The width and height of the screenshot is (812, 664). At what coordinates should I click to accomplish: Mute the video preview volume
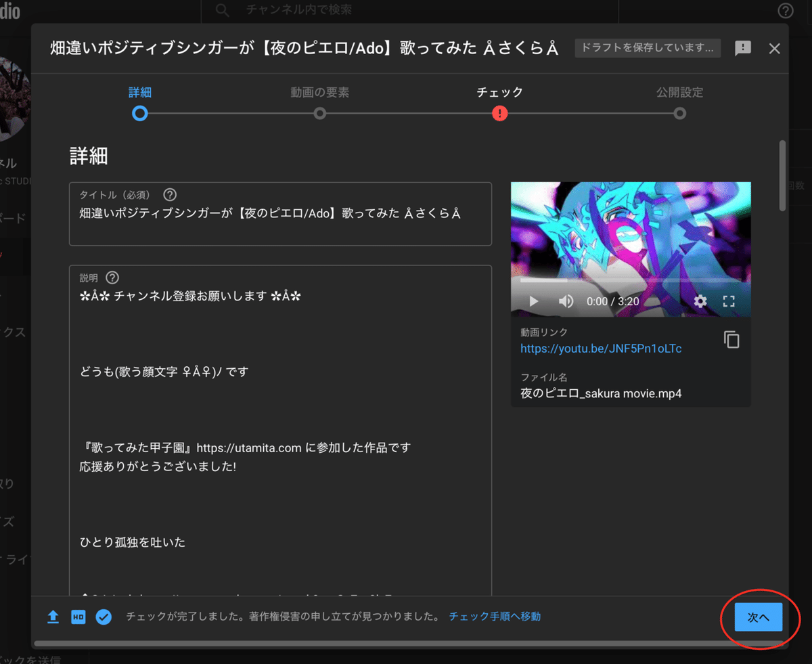point(566,301)
